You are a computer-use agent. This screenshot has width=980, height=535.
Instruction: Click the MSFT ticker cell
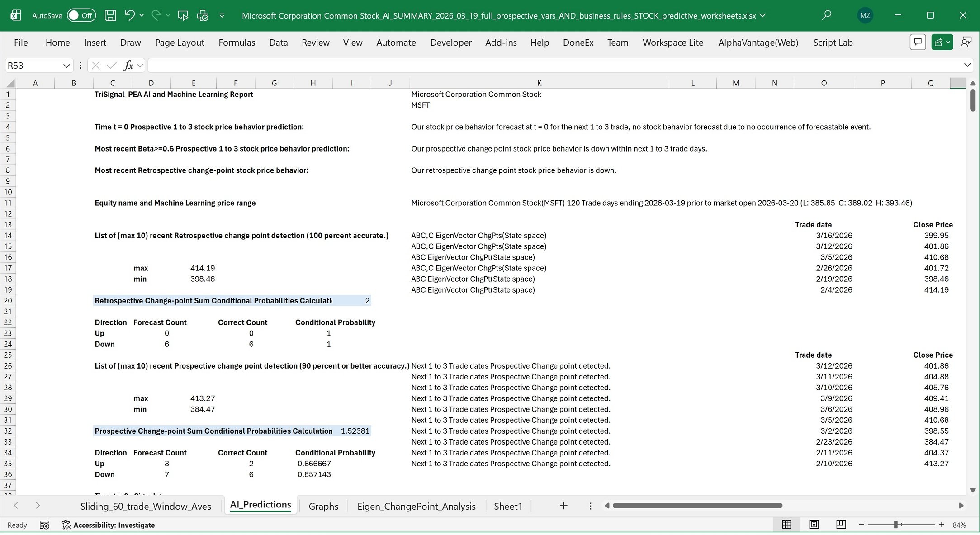click(x=539, y=105)
